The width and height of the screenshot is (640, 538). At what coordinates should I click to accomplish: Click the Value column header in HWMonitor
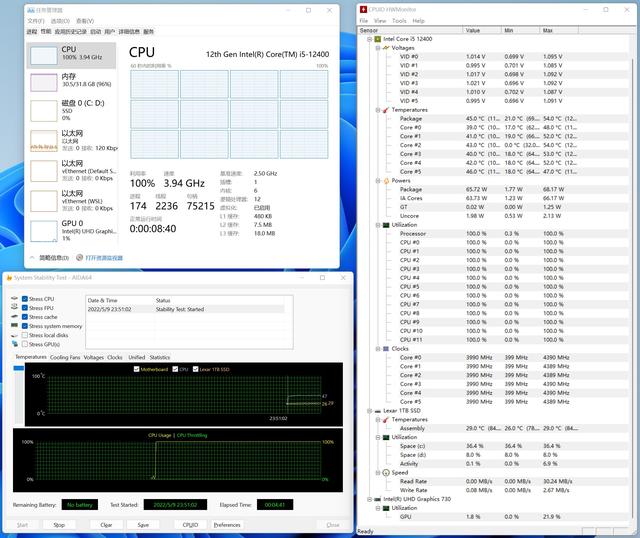tap(482, 30)
